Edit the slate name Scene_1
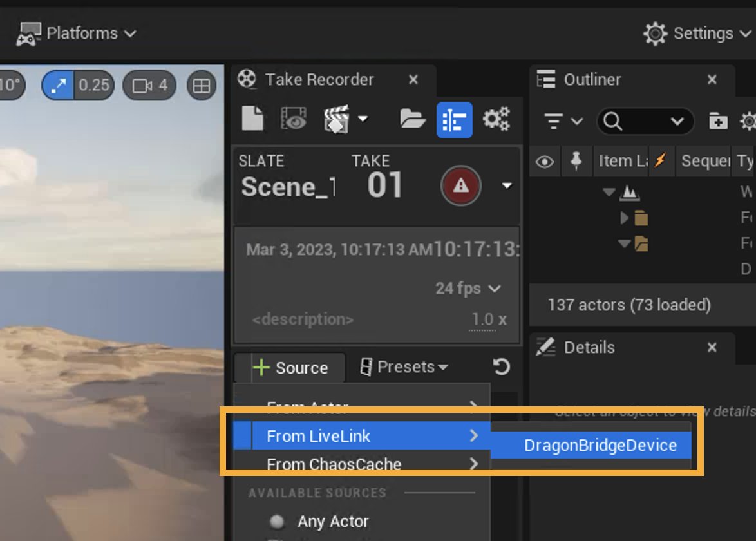 288,187
